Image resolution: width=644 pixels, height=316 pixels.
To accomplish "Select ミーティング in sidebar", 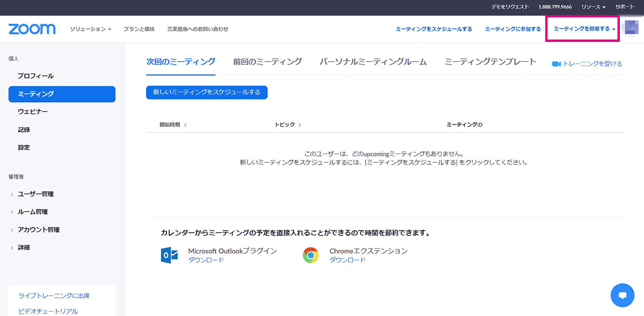I will coord(62,94).
